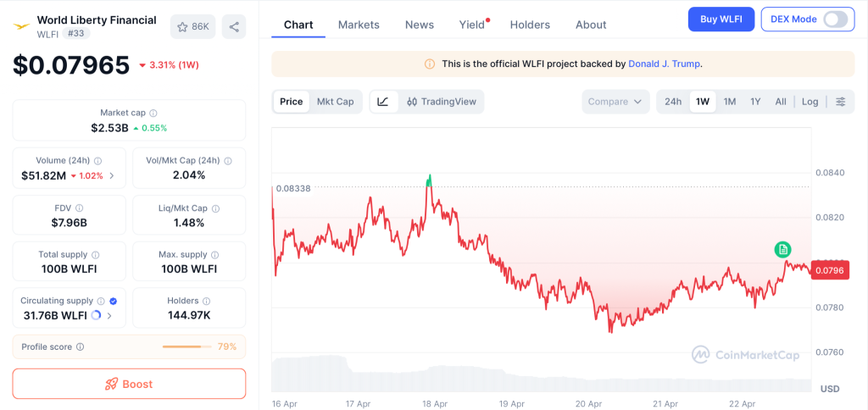Open chart settings sliders icon
The width and height of the screenshot is (868, 410).
tap(840, 102)
